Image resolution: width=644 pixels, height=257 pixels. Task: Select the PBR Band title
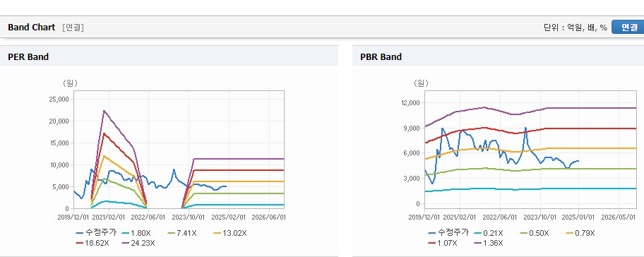(381, 57)
